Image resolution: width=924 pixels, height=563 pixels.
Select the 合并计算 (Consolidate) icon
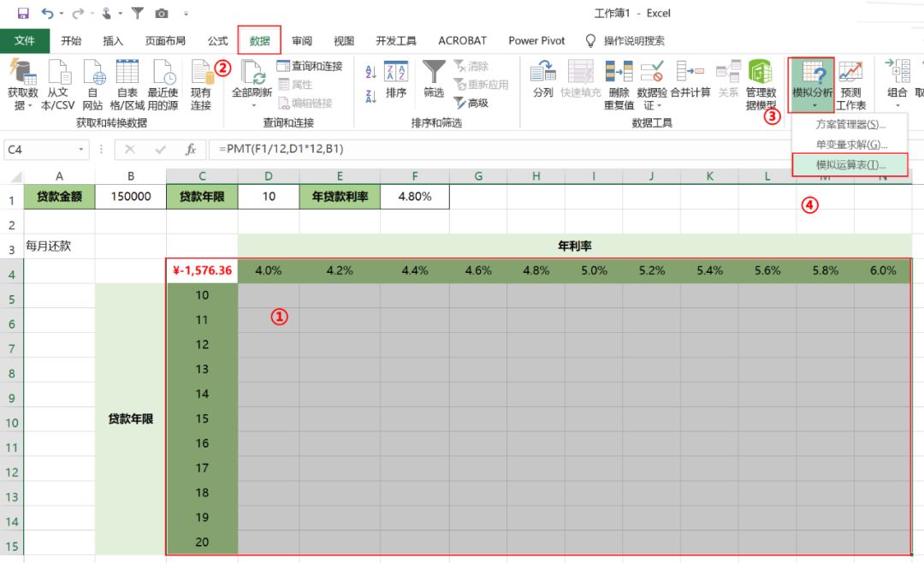689,83
